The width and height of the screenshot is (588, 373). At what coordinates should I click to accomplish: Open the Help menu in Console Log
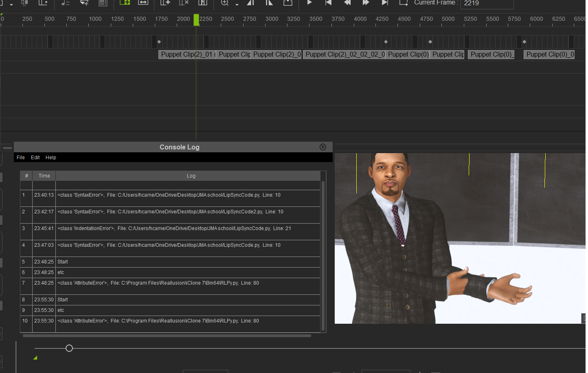click(51, 158)
